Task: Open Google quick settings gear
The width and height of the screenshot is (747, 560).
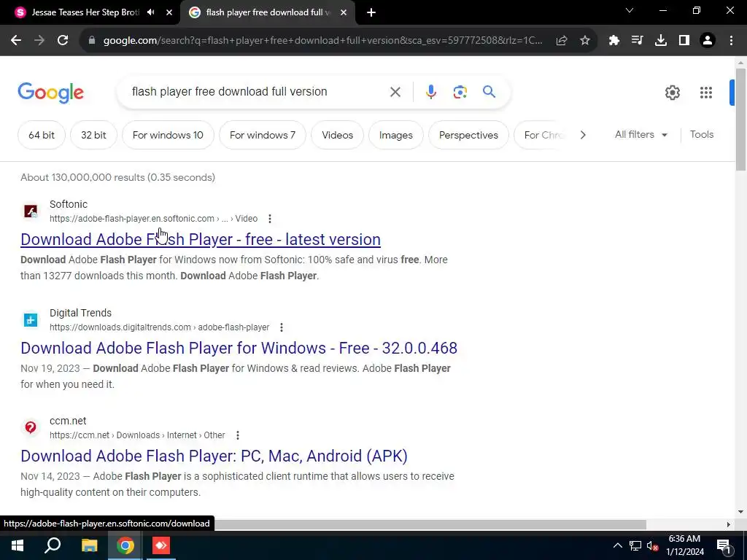Action: 672,93
